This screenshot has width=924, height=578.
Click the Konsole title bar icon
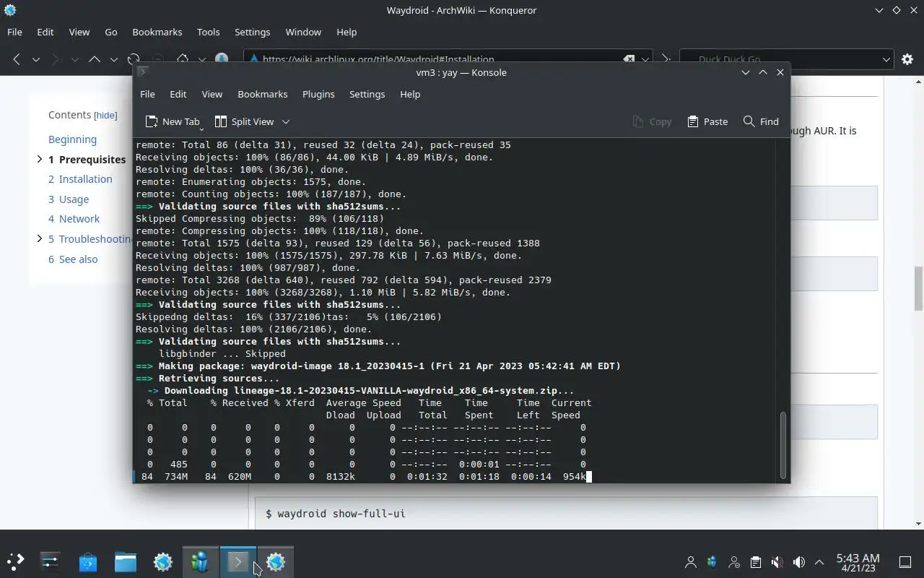point(143,72)
